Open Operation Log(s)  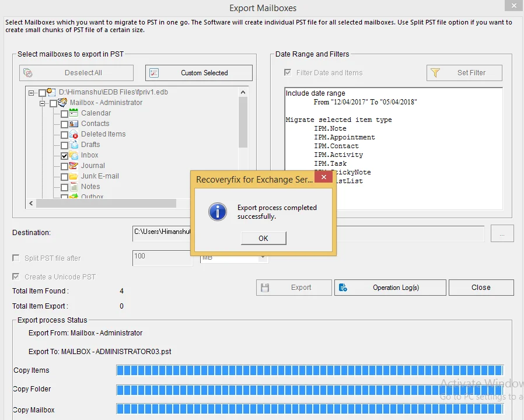(390, 288)
